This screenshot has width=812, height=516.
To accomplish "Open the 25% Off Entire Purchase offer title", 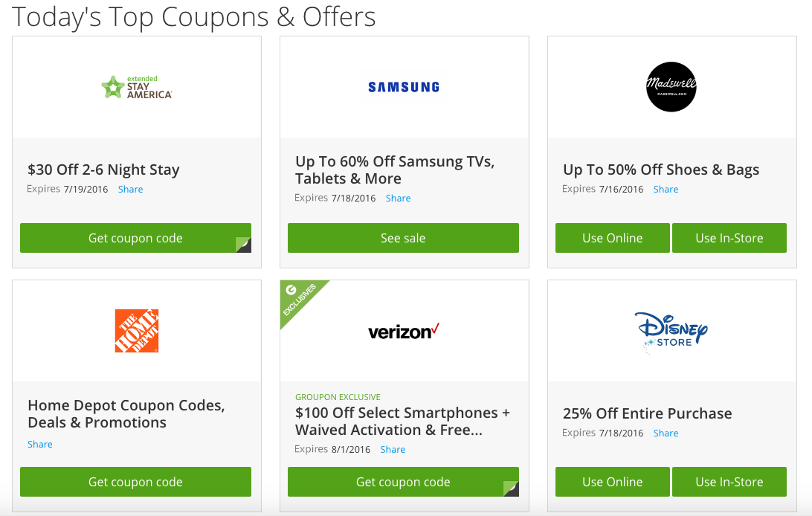I will coord(647,413).
